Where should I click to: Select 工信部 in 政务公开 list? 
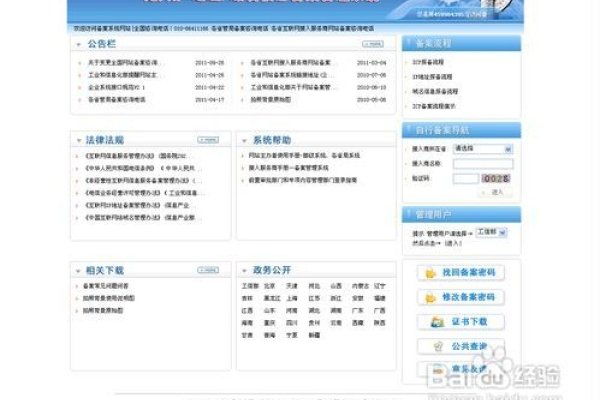pos(250,286)
